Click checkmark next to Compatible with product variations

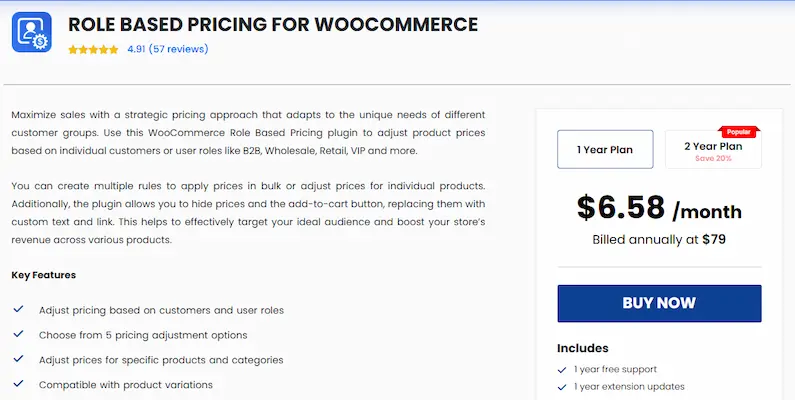[x=18, y=384]
